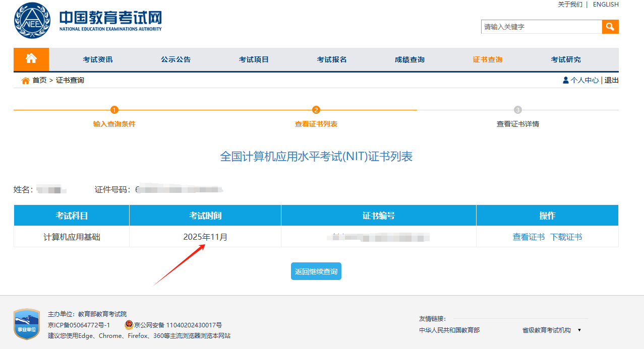
Task: Click the 返回继续查询 button
Action: click(x=316, y=271)
